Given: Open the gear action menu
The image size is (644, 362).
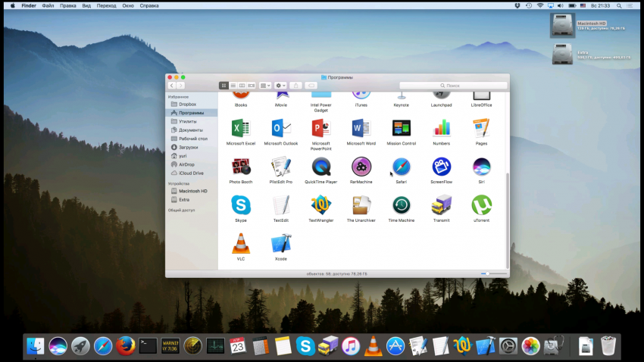Looking at the screenshot, I should (280, 86).
